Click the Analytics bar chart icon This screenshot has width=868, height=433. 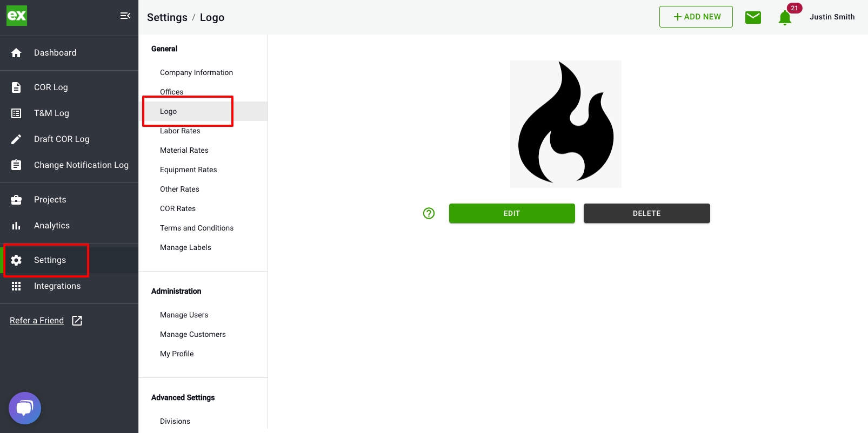pos(16,226)
